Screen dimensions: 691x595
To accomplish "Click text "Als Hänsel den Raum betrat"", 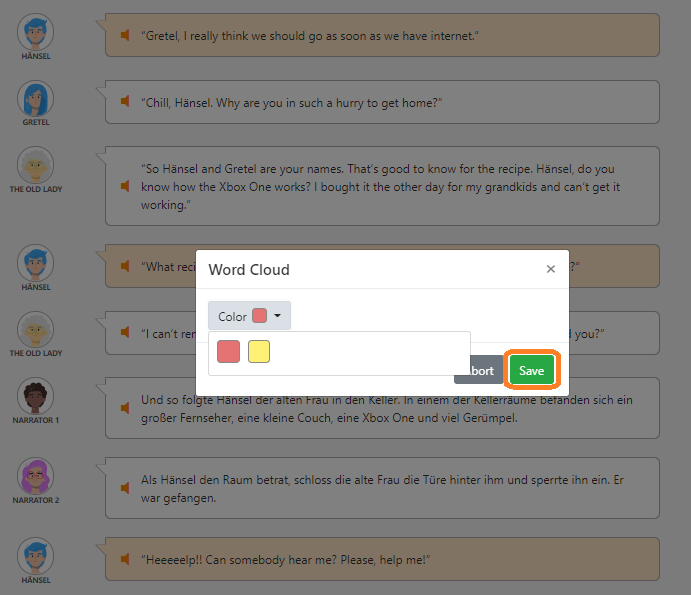I will click(215, 480).
